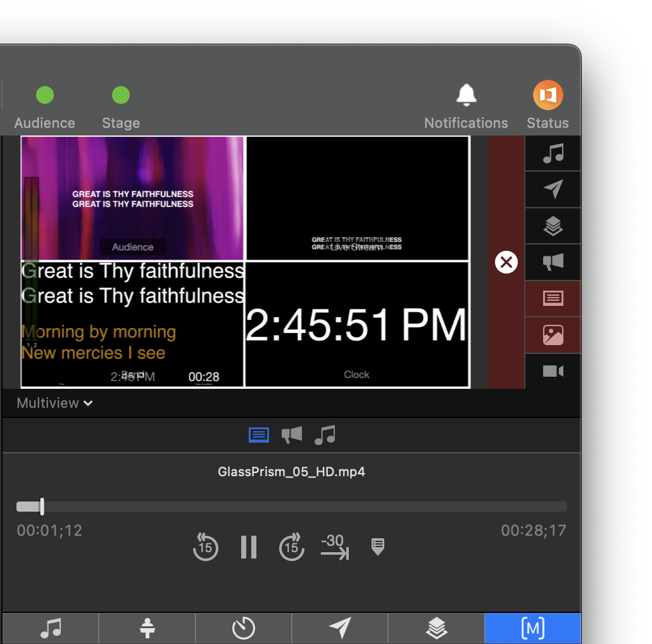Jump to the last 30 seconds
Image resolution: width=652 pixels, height=644 pixels.
pos(334,547)
